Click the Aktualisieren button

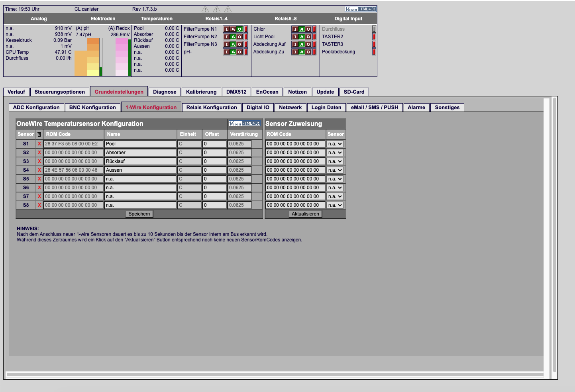(x=305, y=214)
